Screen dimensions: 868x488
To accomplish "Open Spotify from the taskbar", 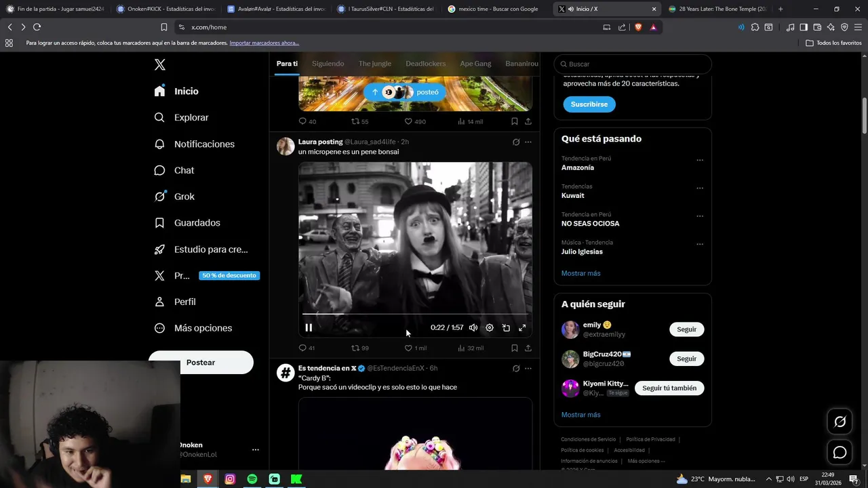I will pyautogui.click(x=252, y=479).
